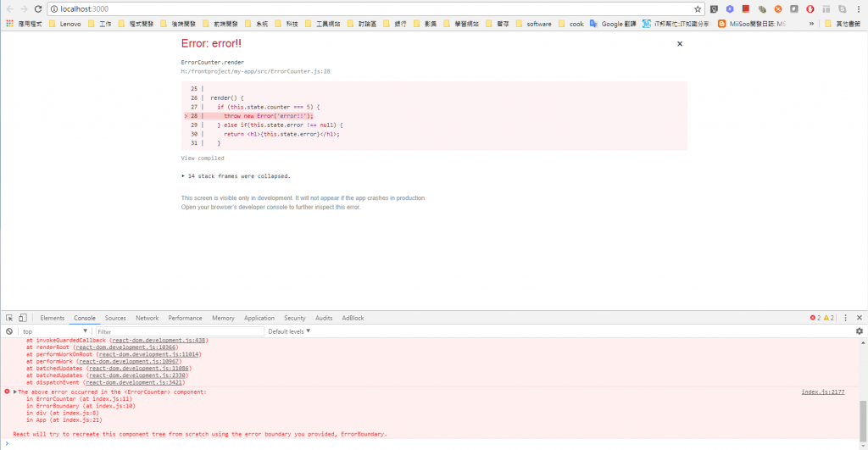Click View compiled link
The height and width of the screenshot is (450, 868).
203,158
